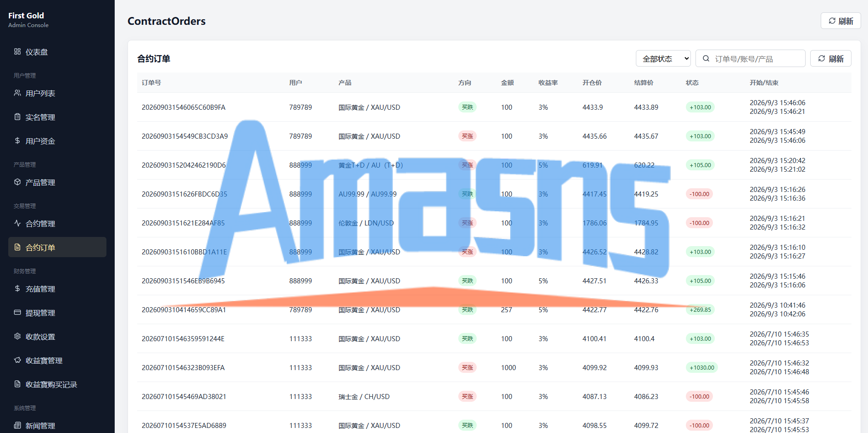Screen dimensions: 868x433
Task: Click the top-right 刷新 button label
Action: tap(846, 21)
